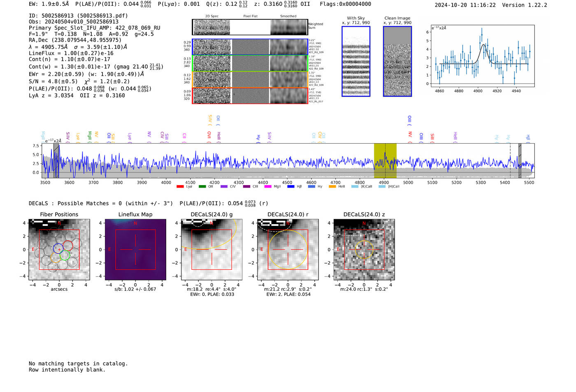This screenshot has height=392, width=576.
Task: Click the RA,Dec coordinates text
Action: pyautogui.click(x=75, y=40)
